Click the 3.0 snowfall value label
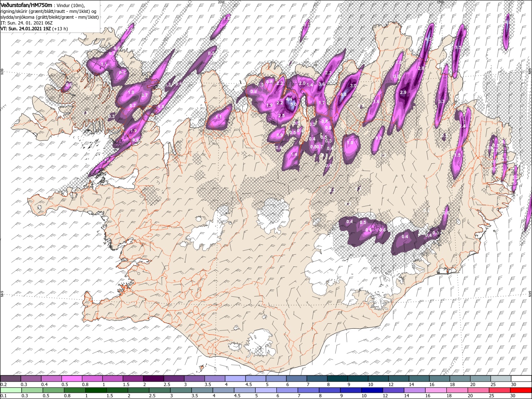The image size is (532, 399). (354, 85)
